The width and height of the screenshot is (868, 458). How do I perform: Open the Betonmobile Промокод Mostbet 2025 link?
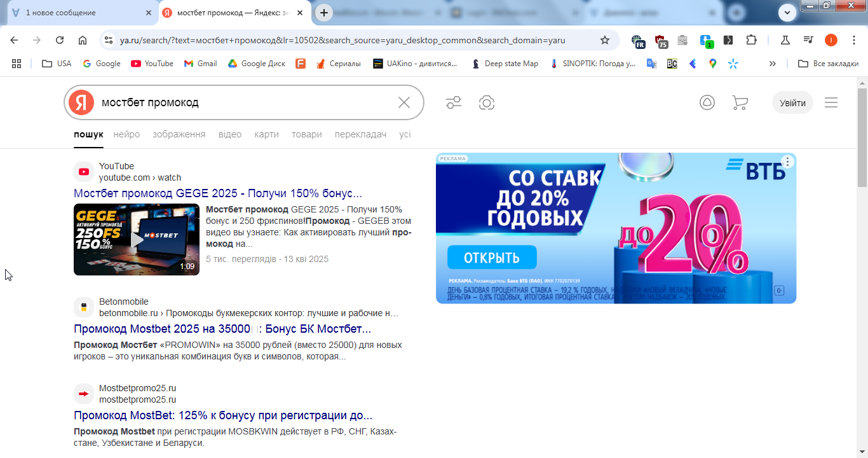pyautogui.click(x=222, y=329)
